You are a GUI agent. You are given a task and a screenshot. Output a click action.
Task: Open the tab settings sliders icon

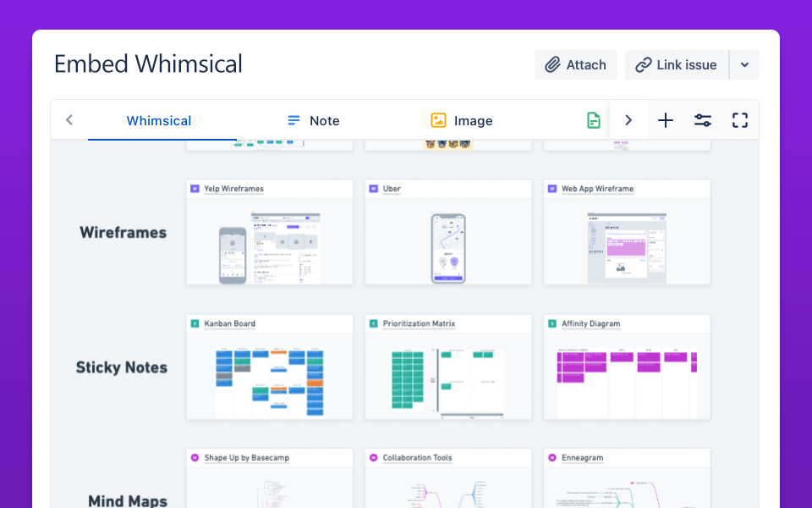(703, 121)
